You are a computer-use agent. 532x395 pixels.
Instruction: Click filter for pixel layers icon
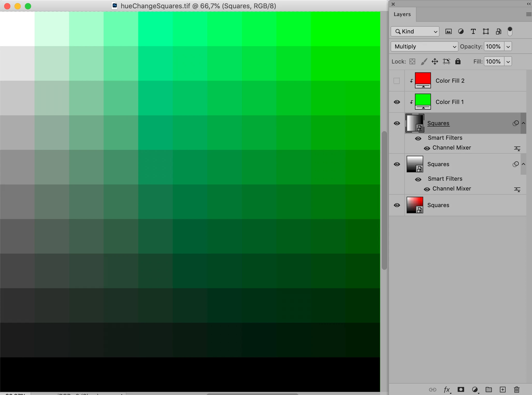pyautogui.click(x=448, y=31)
